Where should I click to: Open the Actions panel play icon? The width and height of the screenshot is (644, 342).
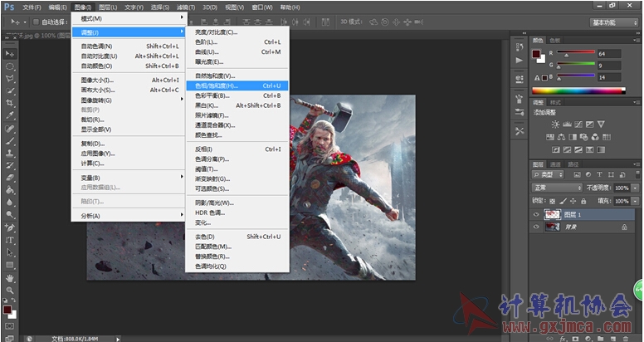520,61
